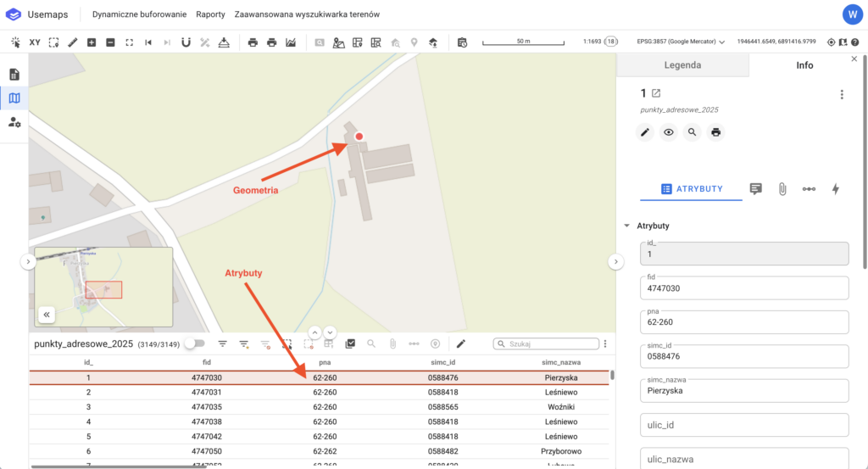This screenshot has width=868, height=469.
Task: Switch to the Legenda tab
Action: (682, 65)
